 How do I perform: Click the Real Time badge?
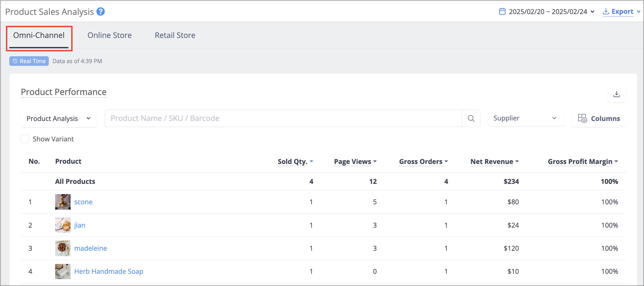pos(29,61)
